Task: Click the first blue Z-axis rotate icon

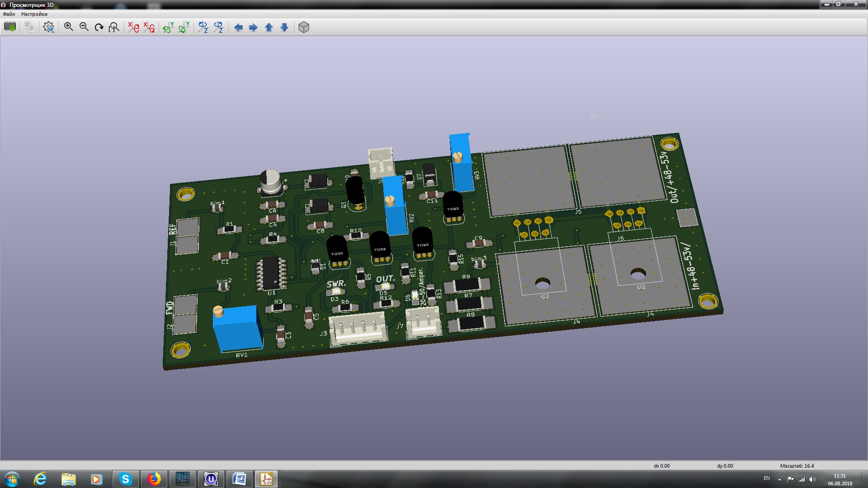Action: (x=203, y=27)
